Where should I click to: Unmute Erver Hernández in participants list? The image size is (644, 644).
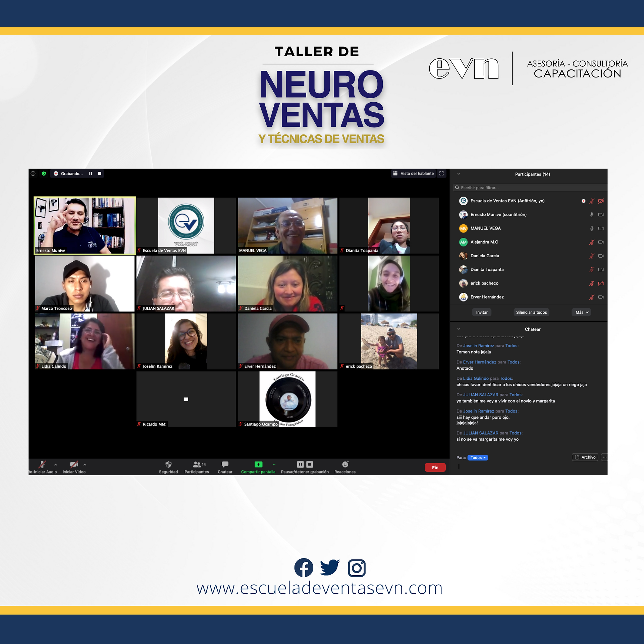click(592, 297)
